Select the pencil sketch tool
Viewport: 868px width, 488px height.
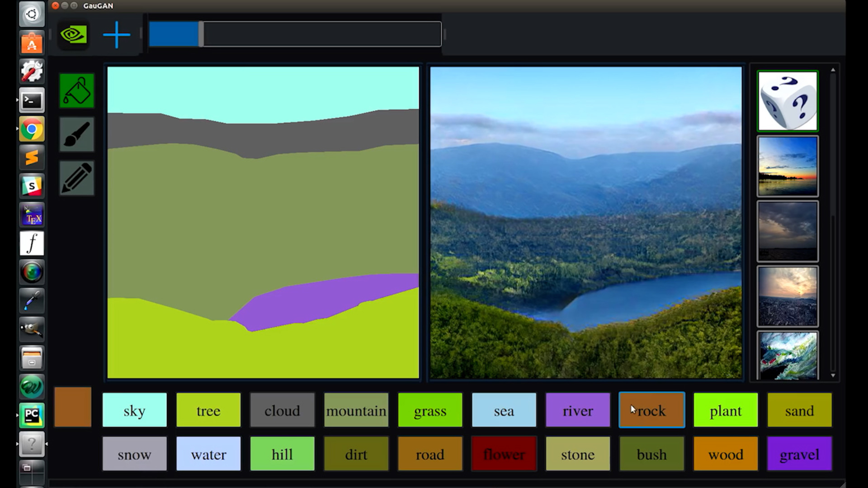pos(75,177)
